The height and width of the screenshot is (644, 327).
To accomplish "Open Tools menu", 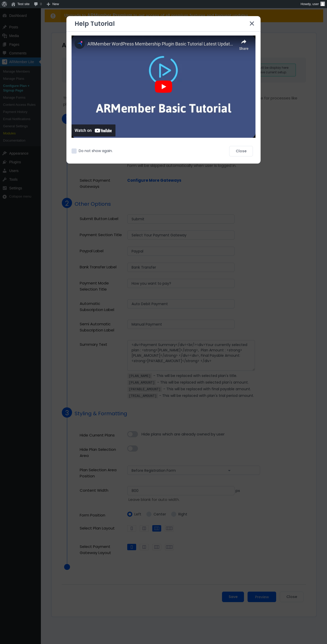I will [x=20, y=179].
